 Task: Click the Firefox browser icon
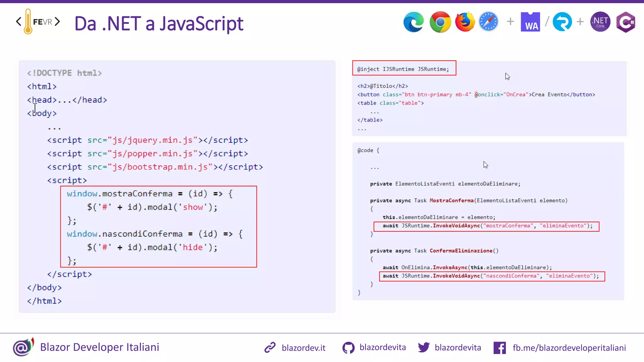(465, 22)
